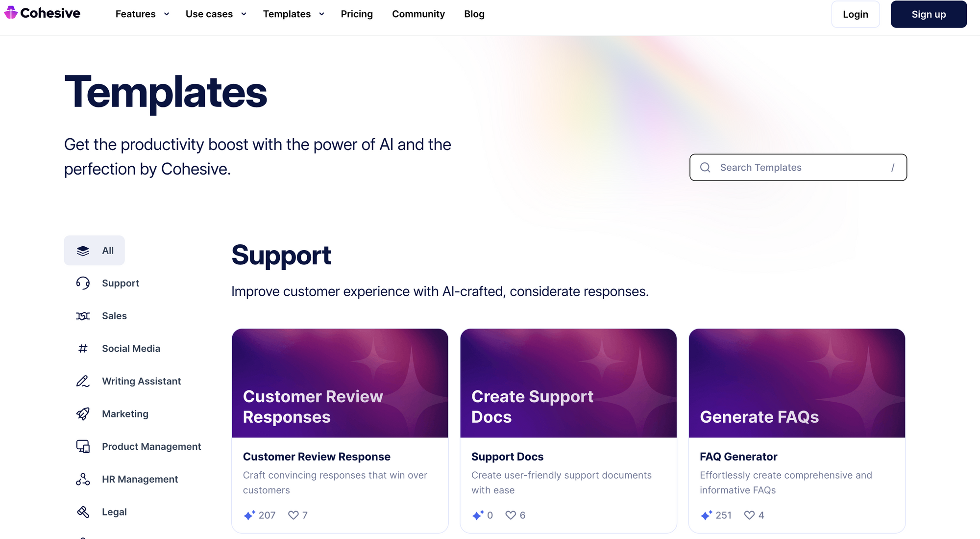Click the Search Templates input field

798,167
